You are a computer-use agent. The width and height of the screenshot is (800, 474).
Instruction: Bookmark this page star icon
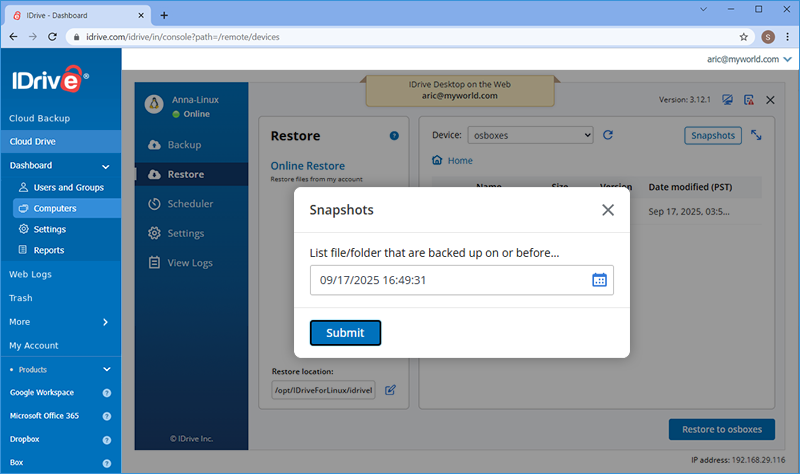click(743, 37)
